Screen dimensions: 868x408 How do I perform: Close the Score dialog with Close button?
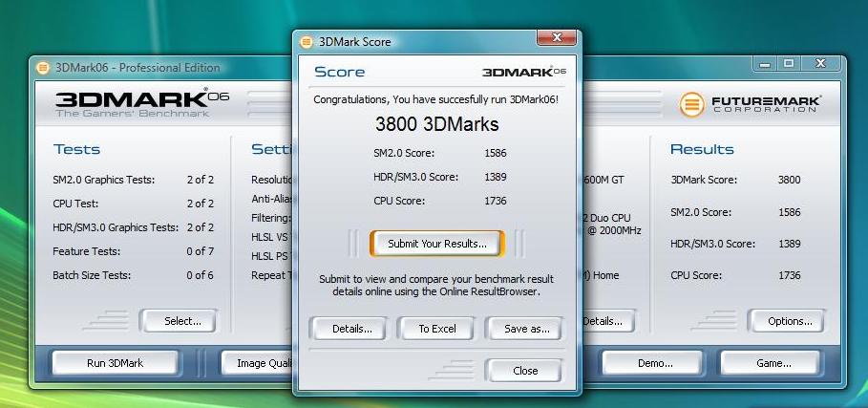(525, 371)
